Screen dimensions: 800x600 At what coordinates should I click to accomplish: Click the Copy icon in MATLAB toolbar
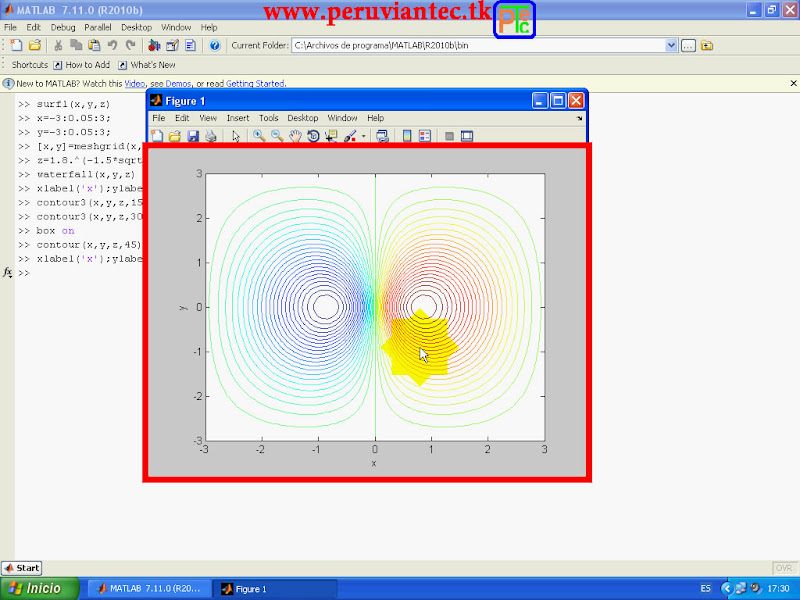[76, 45]
